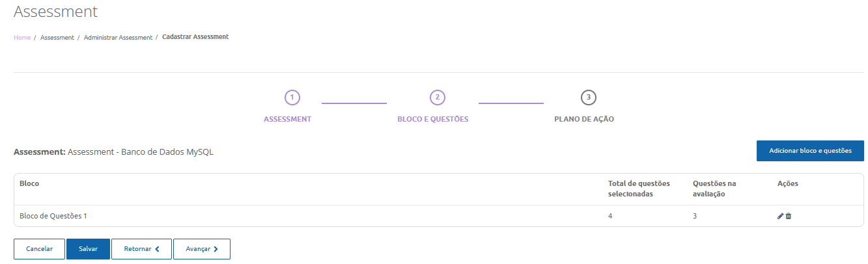Proceed with the Avançar button
The width and height of the screenshot is (868, 264).
click(x=201, y=249)
